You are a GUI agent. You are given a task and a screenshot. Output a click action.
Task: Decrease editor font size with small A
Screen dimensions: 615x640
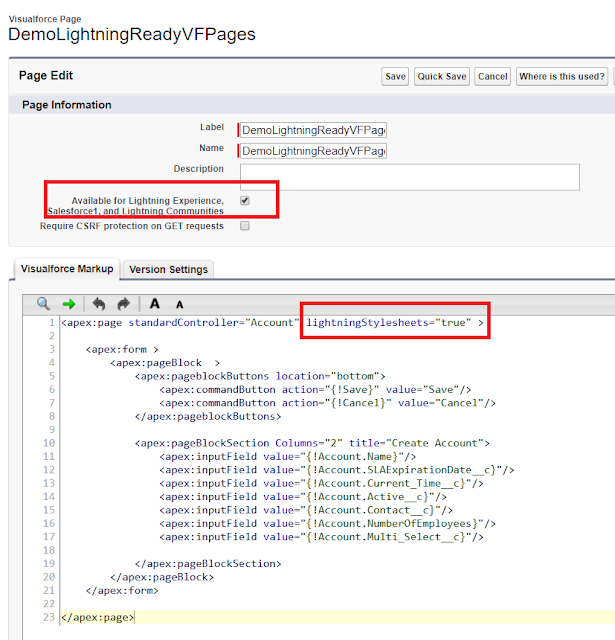point(179,305)
